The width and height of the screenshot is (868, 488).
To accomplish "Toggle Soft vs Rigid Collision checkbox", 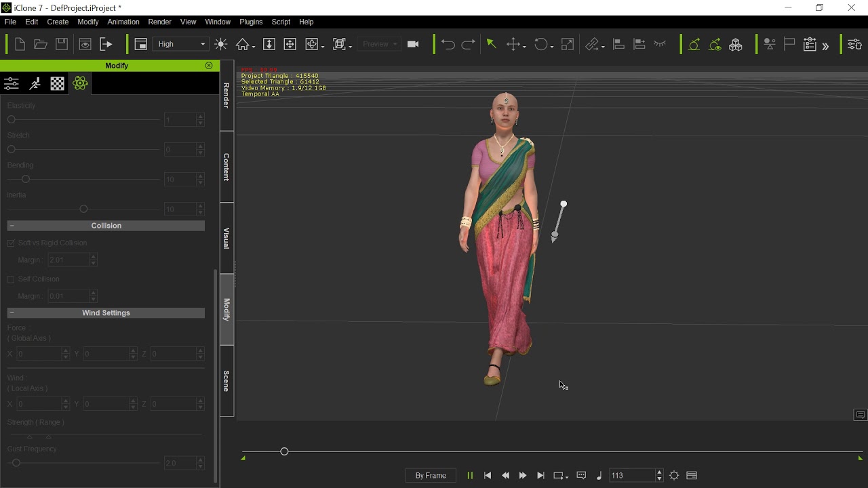I will (11, 243).
